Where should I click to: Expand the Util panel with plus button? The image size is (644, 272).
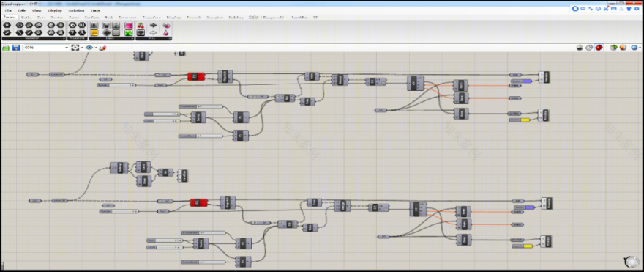(x=170, y=39)
